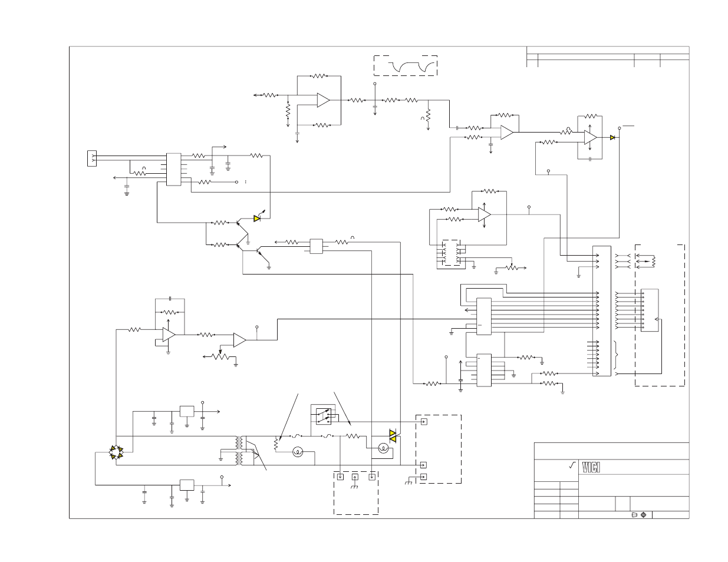Click the test point at the comparator output
Screen dimensions: 728x562
256,326
